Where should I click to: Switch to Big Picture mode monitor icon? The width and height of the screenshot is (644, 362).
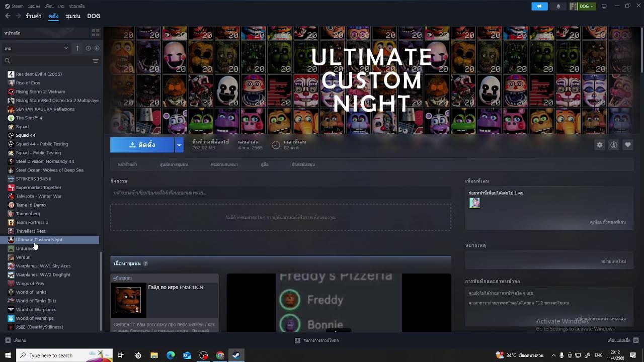pos(604,6)
